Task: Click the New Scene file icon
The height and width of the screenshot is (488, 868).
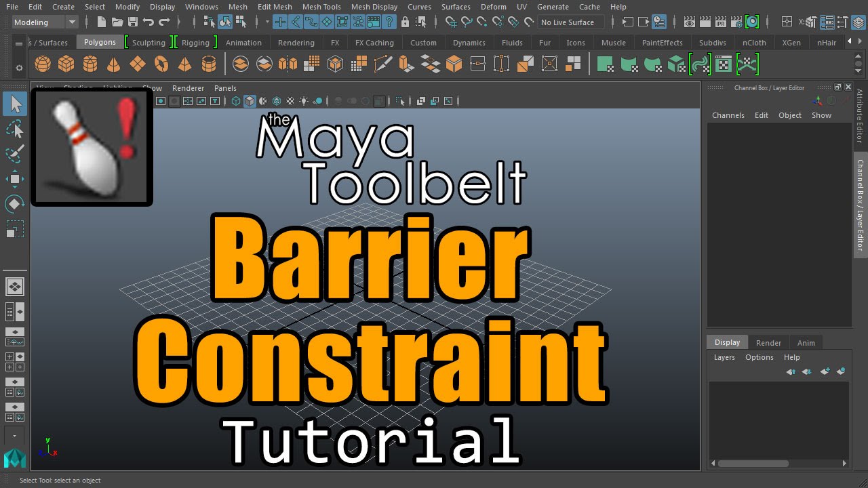Action: [102, 22]
